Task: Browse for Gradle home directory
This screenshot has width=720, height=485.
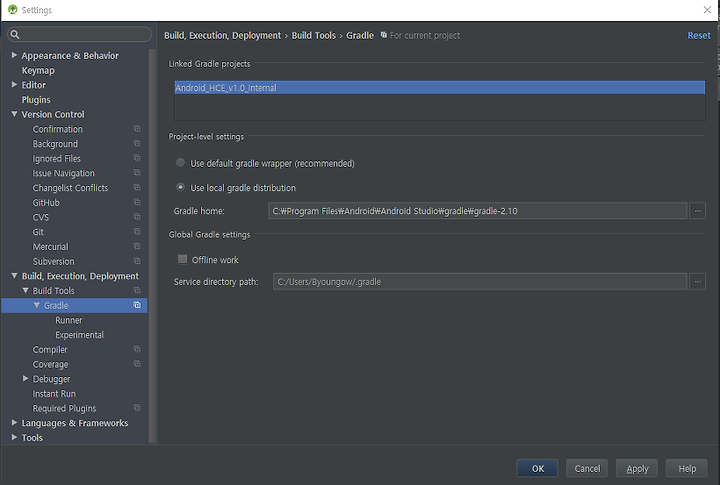Action: click(697, 211)
